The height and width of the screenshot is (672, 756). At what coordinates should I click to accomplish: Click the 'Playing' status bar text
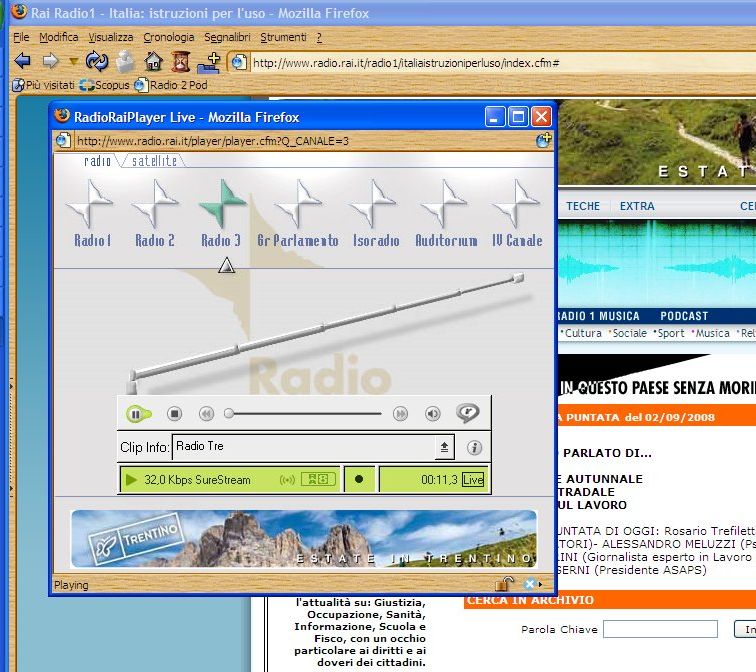[x=71, y=585]
